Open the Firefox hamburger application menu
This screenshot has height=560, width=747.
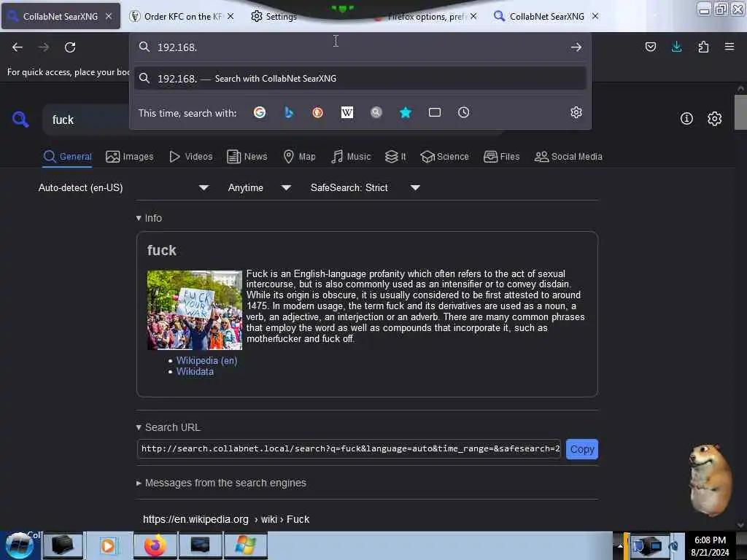click(x=729, y=47)
